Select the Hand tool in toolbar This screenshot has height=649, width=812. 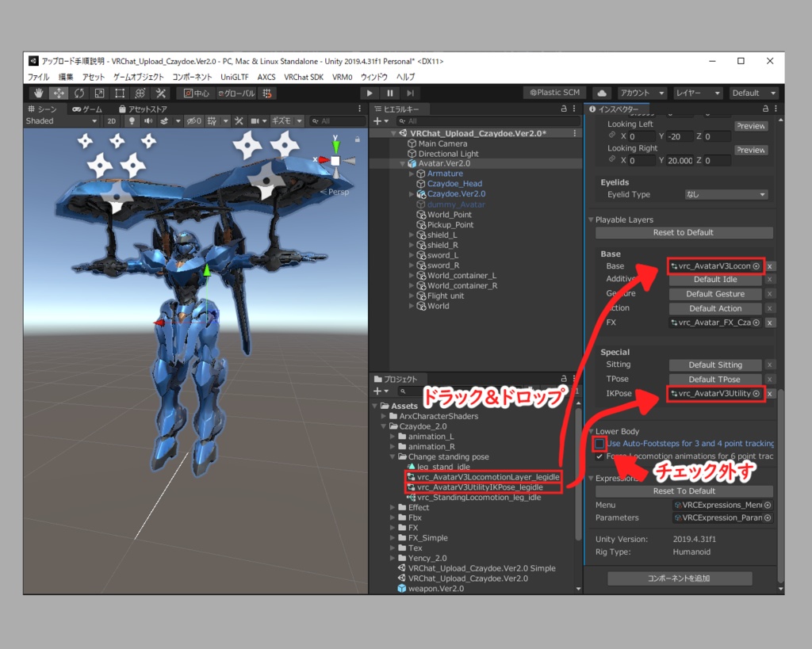[38, 94]
